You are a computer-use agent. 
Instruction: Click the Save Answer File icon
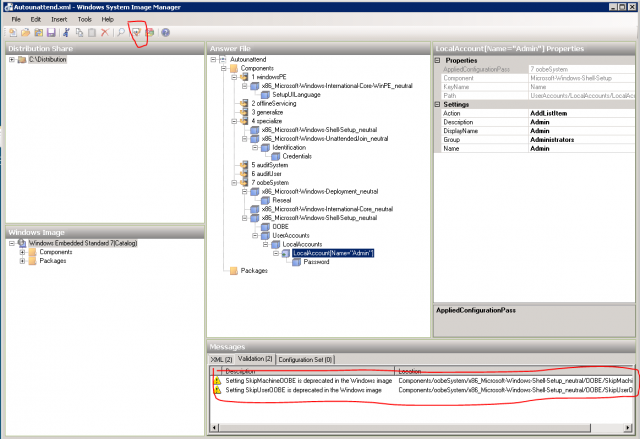[50, 33]
